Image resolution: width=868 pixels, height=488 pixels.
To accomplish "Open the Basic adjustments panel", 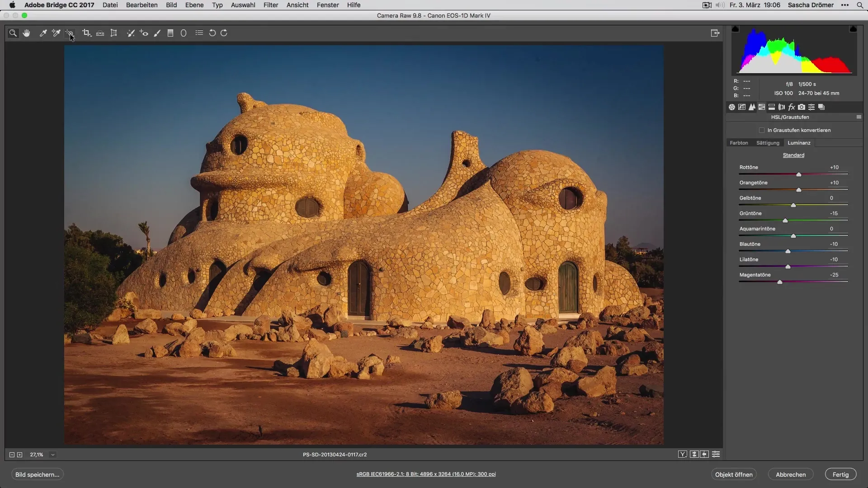I will click(732, 107).
